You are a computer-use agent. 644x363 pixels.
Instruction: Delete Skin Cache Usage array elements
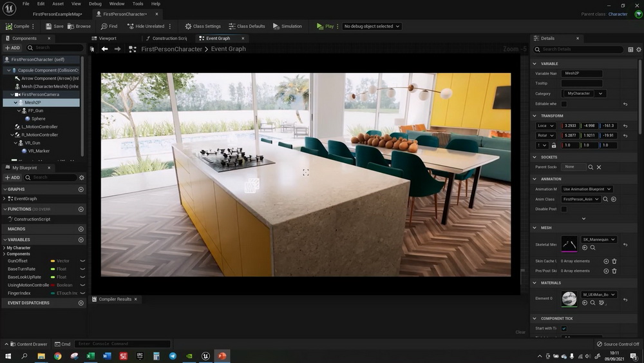(614, 262)
